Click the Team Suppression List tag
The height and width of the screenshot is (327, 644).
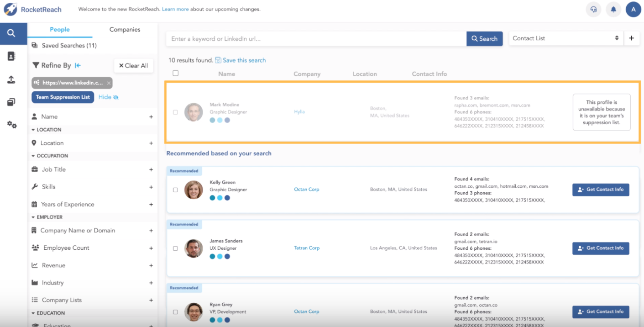coord(63,97)
